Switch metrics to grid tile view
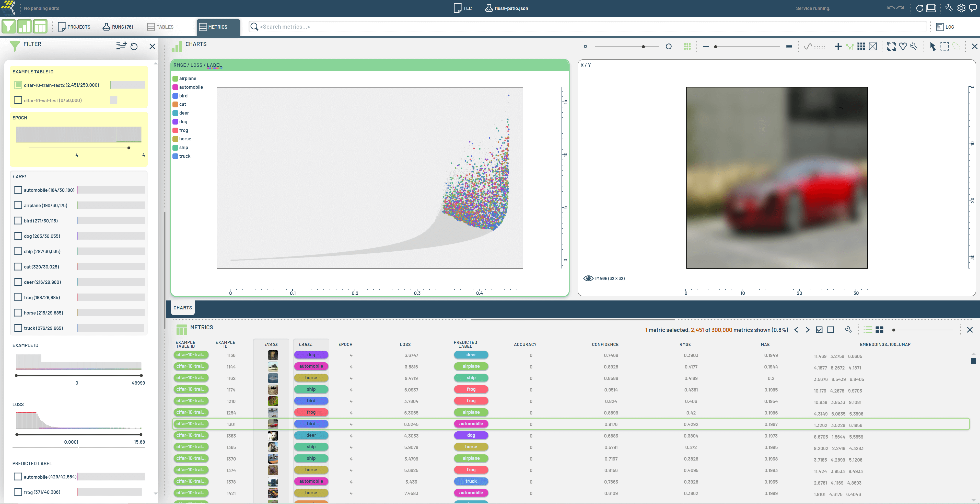Image resolution: width=980 pixels, height=504 pixels. point(880,330)
